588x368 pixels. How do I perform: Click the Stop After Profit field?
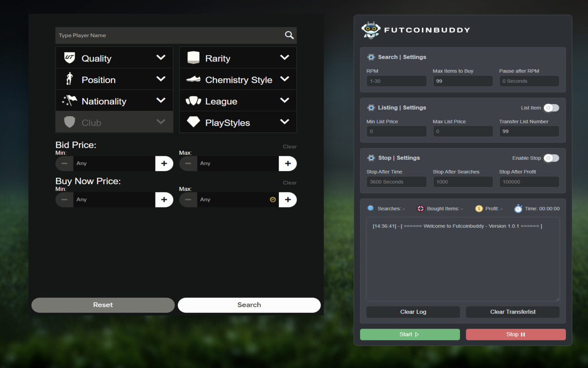pyautogui.click(x=529, y=182)
